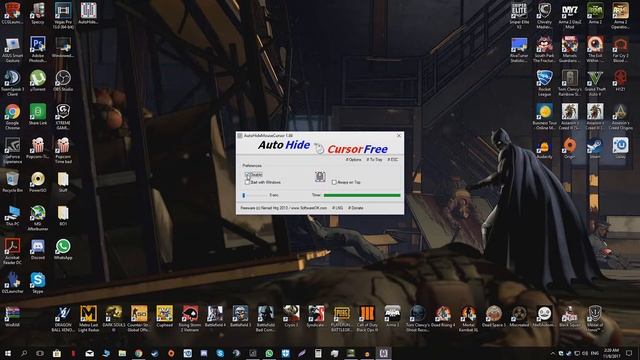Open taskbar search magnifier

click(x=24, y=353)
